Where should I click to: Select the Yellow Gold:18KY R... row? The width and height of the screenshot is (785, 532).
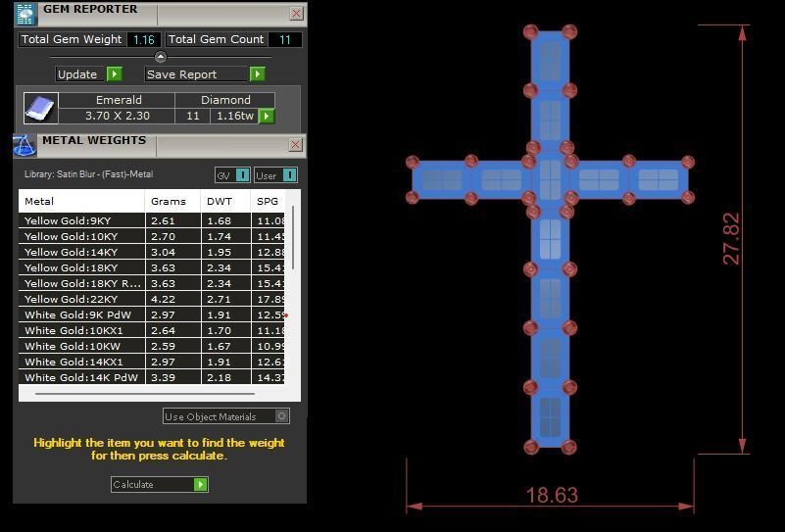[152, 283]
